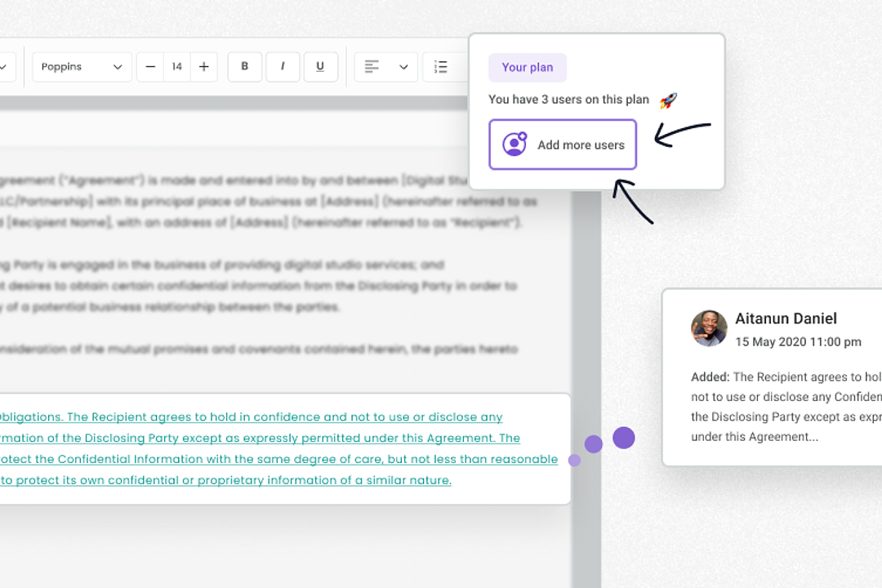Viewport: 882px width, 588px height.
Task: Open the Poppins font family dropdown
Action: [x=82, y=67]
